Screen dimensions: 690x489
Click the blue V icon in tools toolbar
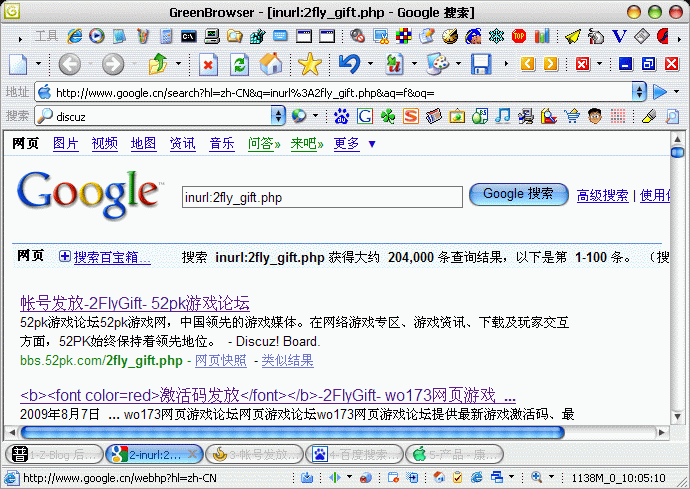click(x=619, y=36)
